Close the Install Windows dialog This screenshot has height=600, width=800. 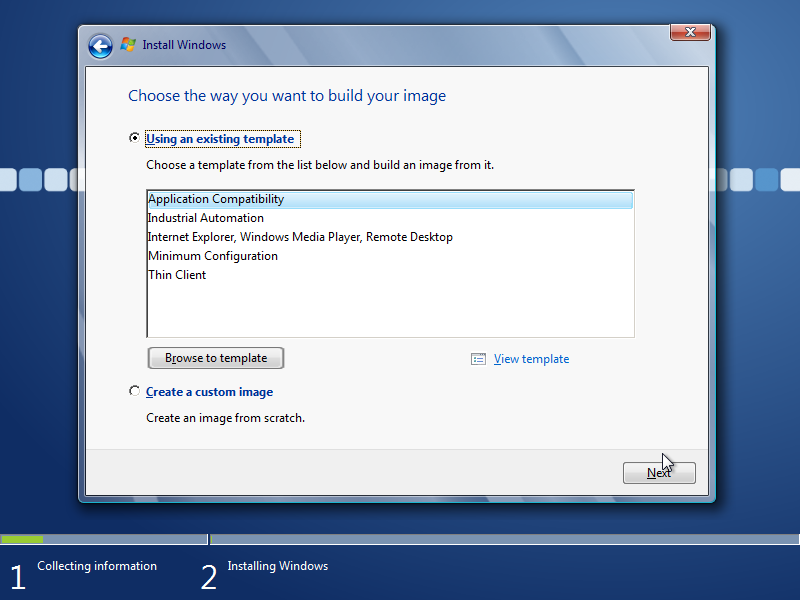pos(690,32)
